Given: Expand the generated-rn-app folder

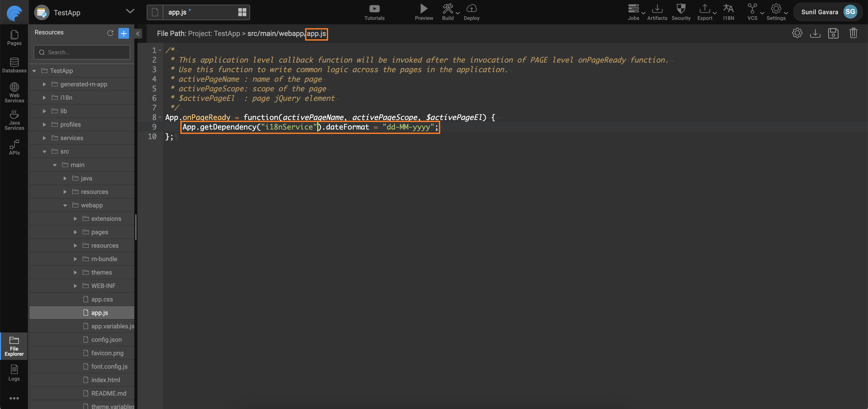Looking at the screenshot, I should (x=44, y=84).
